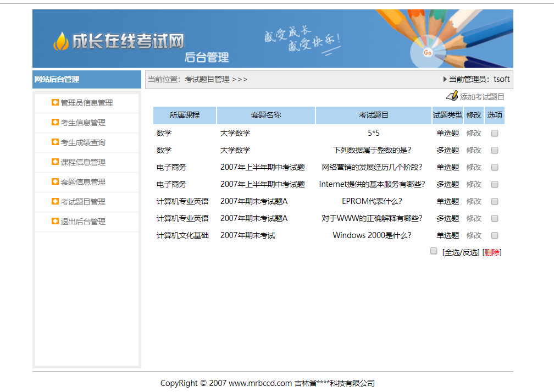Click the administrator name tsoft
Screen dimensions: 554x392
[x=502, y=79]
